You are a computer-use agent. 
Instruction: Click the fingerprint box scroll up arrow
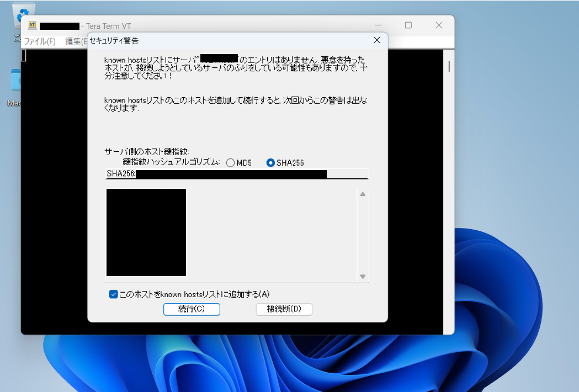pyautogui.click(x=363, y=194)
